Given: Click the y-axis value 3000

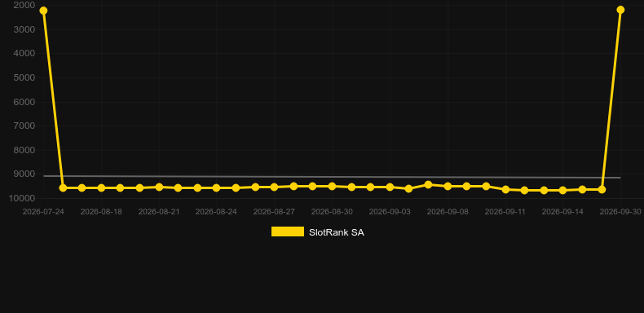Looking at the screenshot, I should click(x=24, y=29).
